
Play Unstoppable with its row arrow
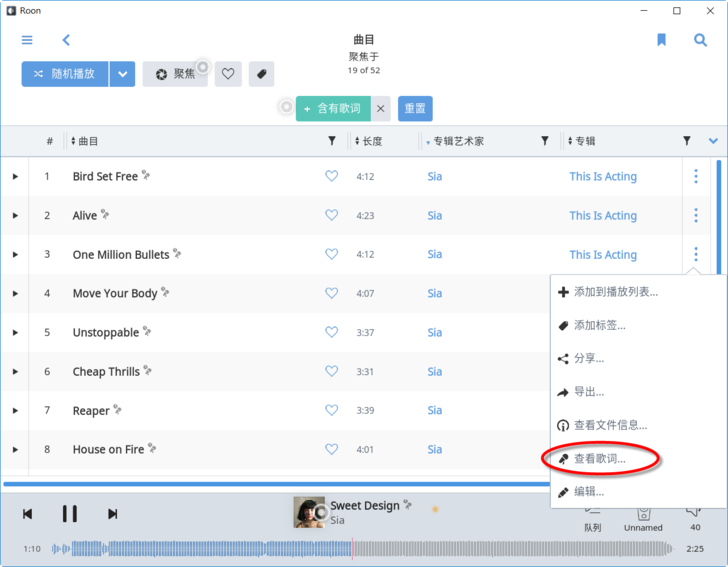point(15,332)
